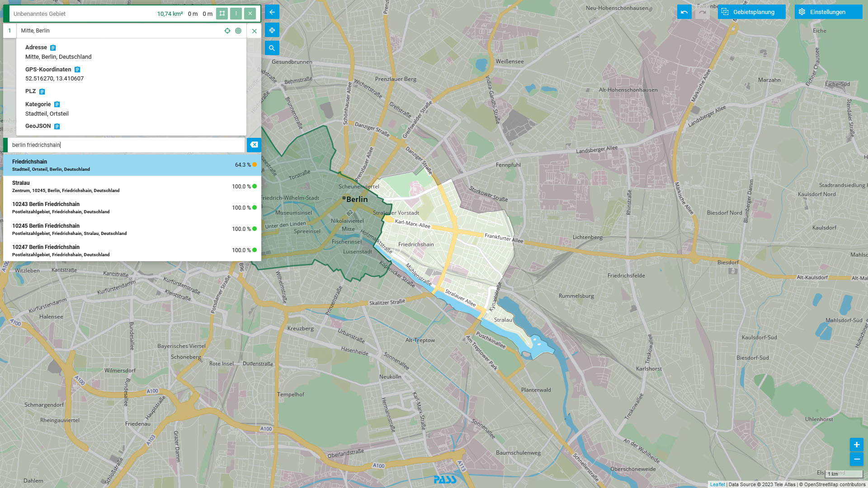
Task: Choose 10245 Berlin Friedrichshain result
Action: (132, 229)
